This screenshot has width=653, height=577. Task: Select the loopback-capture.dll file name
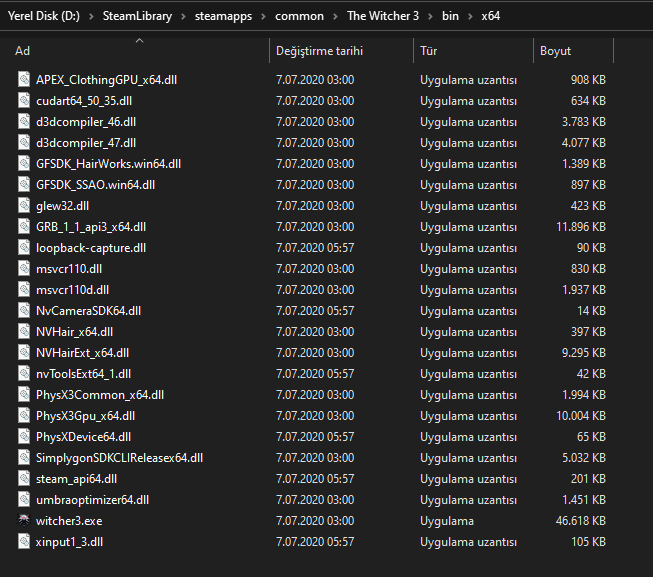[x=91, y=248]
